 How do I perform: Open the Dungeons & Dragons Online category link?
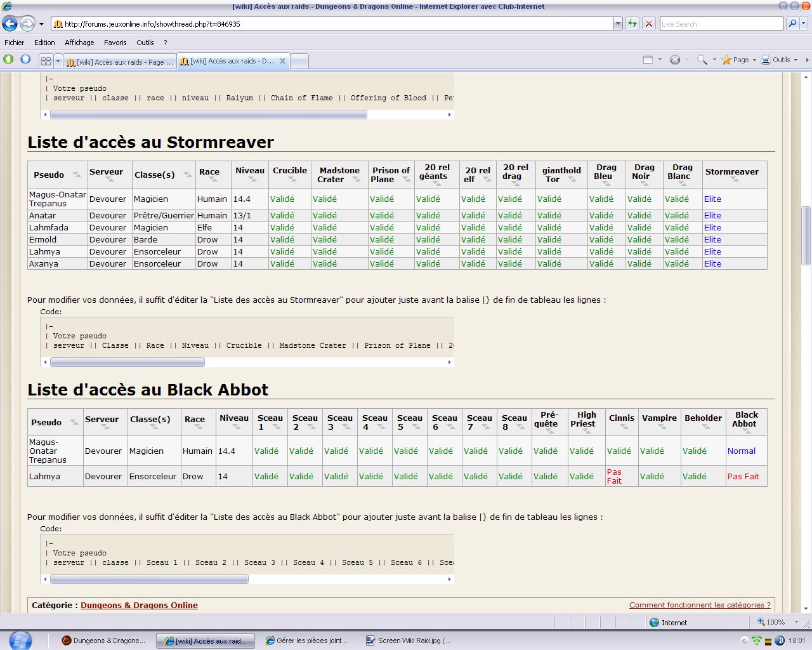coord(139,605)
